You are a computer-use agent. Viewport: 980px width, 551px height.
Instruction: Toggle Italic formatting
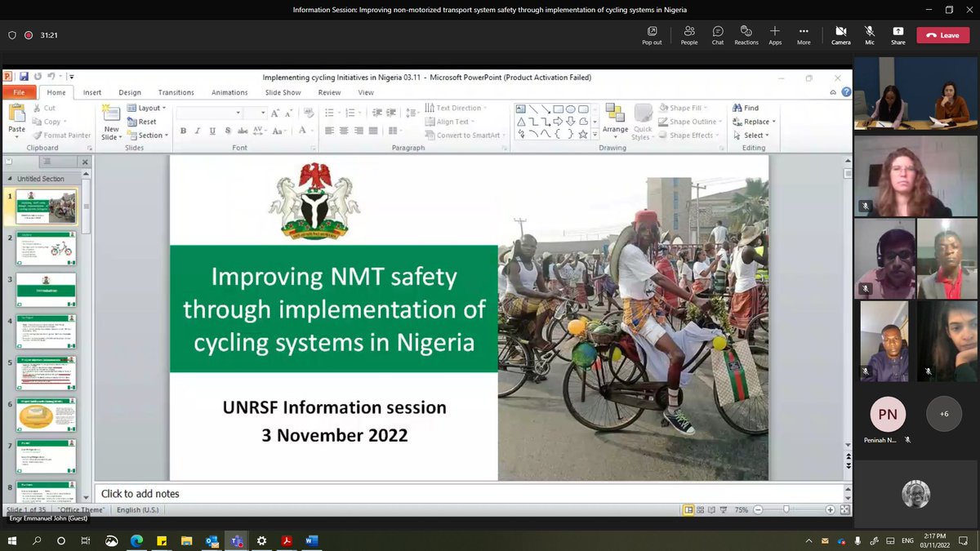pyautogui.click(x=198, y=131)
